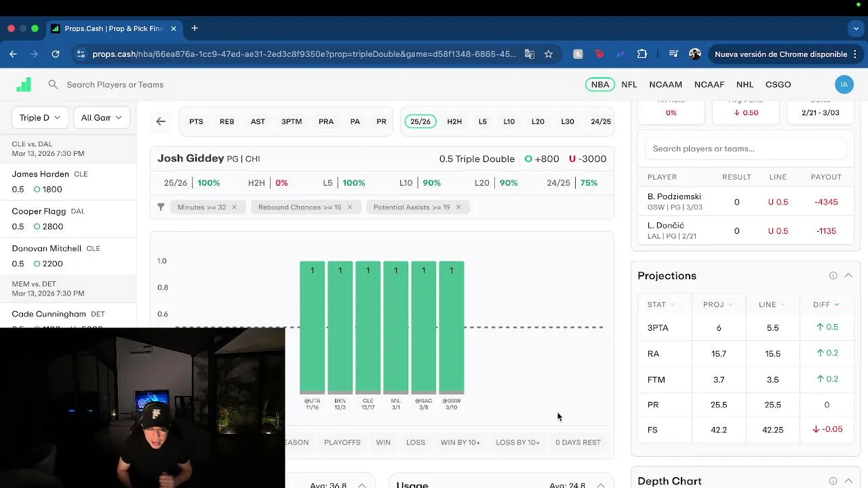Switch to NCAAF league

click(709, 85)
